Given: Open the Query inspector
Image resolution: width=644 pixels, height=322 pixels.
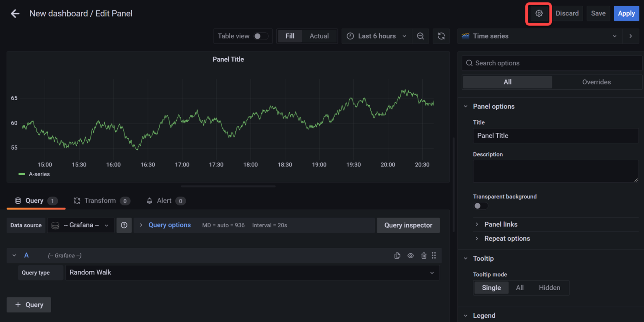Looking at the screenshot, I should 408,225.
